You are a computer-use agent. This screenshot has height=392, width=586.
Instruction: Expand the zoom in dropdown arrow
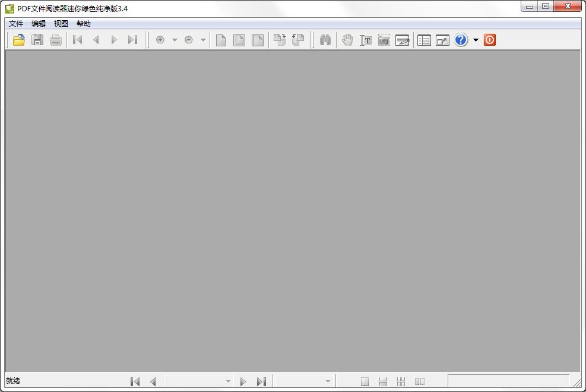click(175, 40)
